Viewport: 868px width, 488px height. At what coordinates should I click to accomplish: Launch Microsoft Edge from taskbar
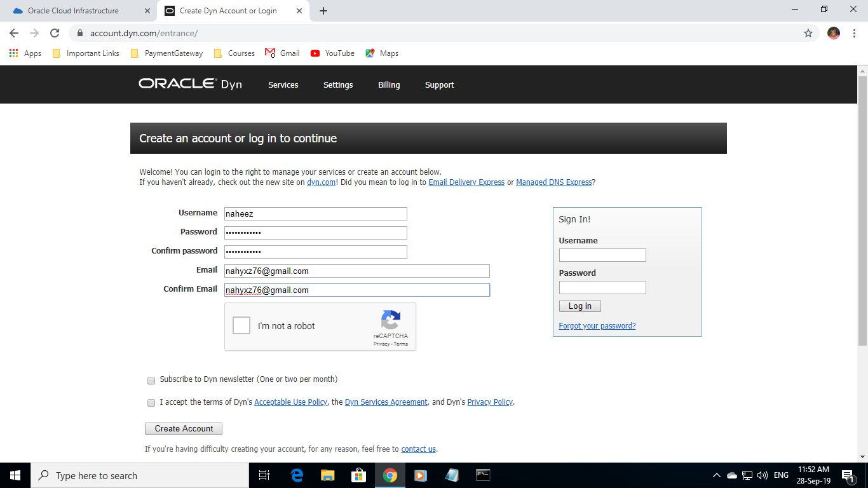point(297,475)
